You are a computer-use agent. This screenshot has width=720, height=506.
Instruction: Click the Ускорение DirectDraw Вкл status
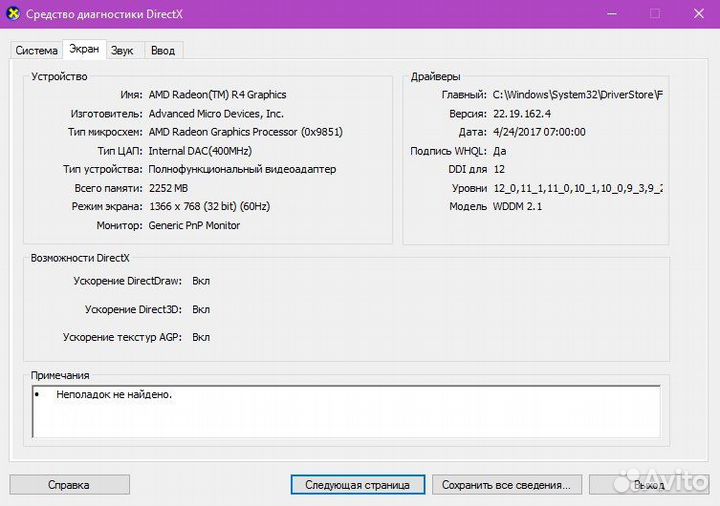pos(201,281)
